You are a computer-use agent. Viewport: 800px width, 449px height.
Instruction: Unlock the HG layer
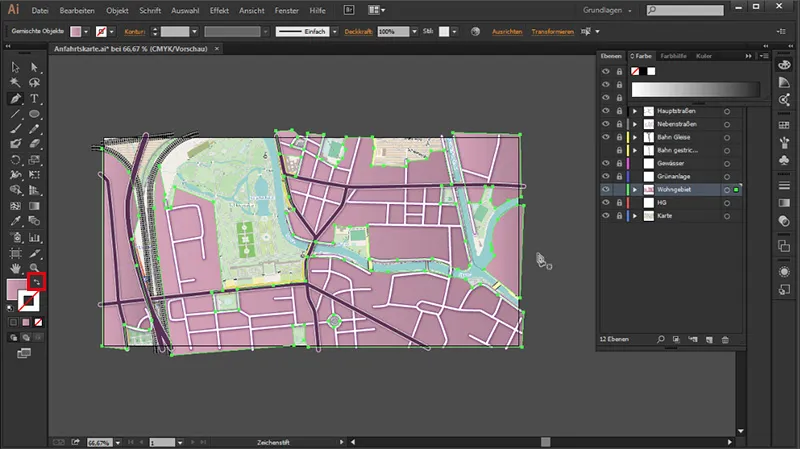point(619,203)
